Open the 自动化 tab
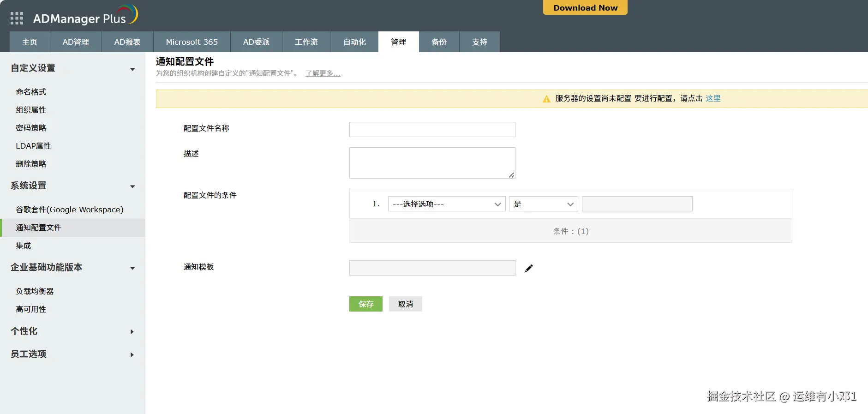868x414 pixels. pyautogui.click(x=354, y=42)
